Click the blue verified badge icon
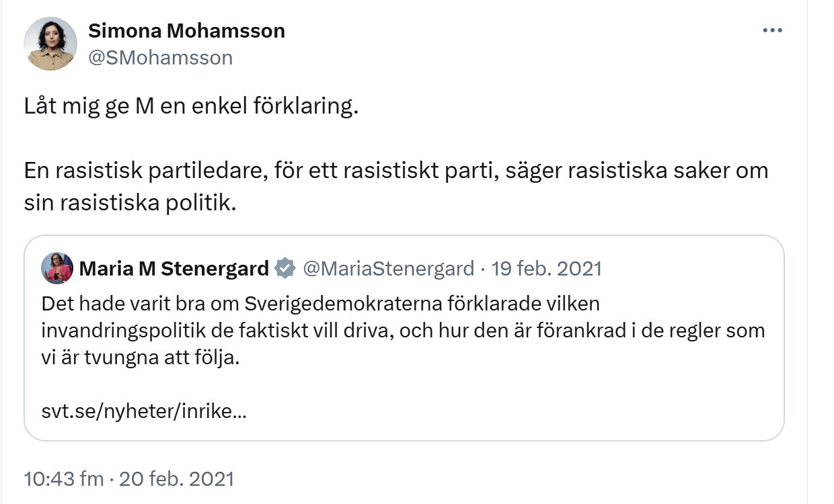The width and height of the screenshot is (834, 504). pos(285,269)
